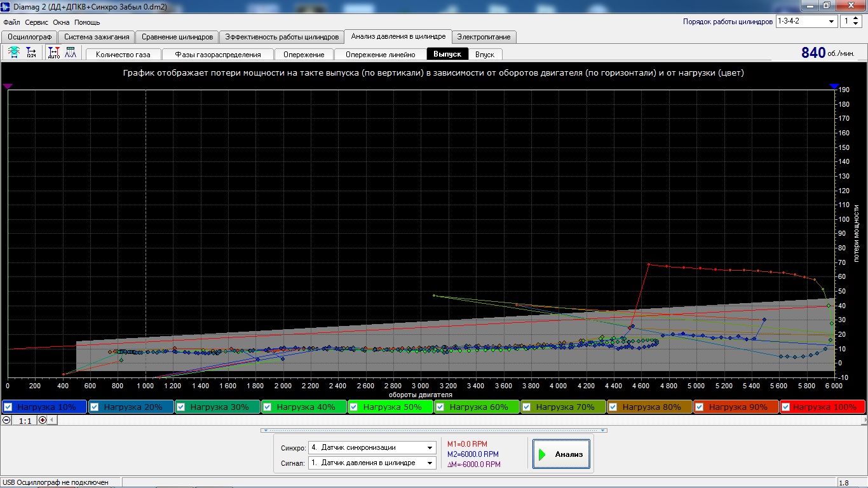868x488 pixels.
Task: Switch to the Осциллограф tab
Action: (29, 37)
